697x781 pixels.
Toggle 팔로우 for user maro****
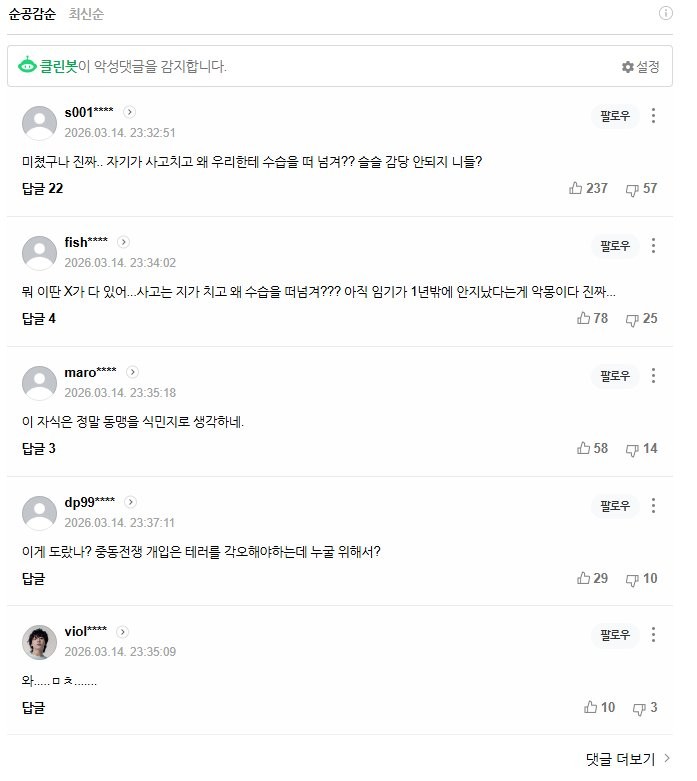point(615,375)
